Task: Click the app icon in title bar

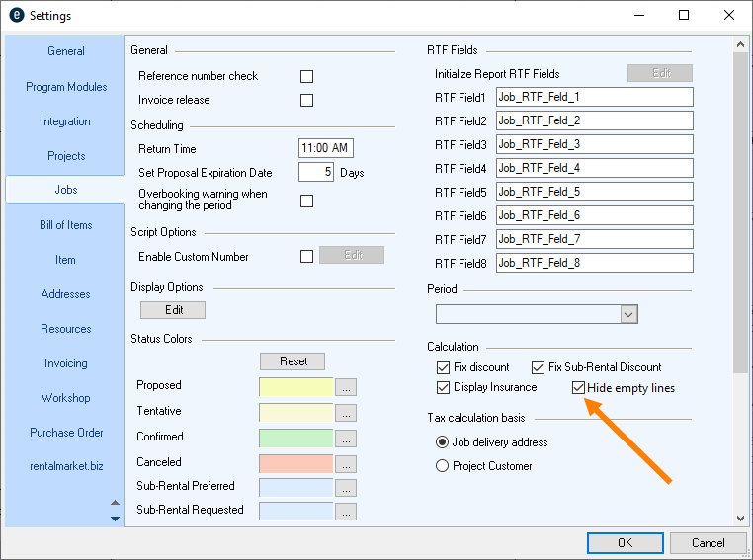Action: coord(16,16)
